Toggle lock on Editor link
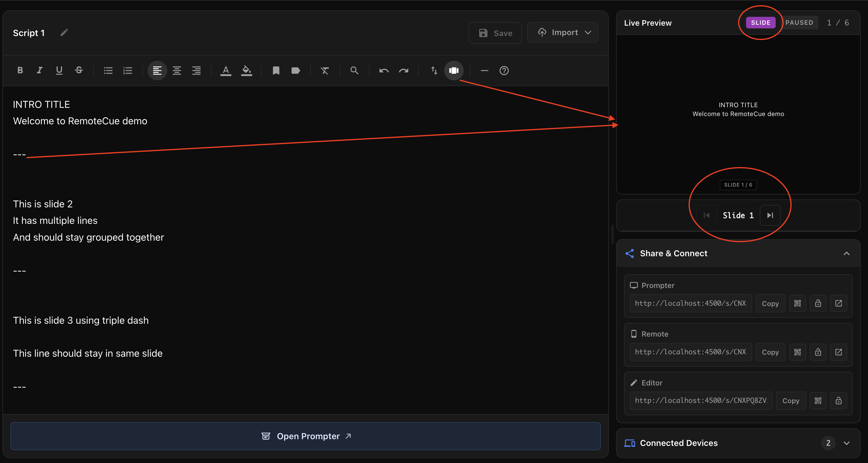 coord(838,401)
